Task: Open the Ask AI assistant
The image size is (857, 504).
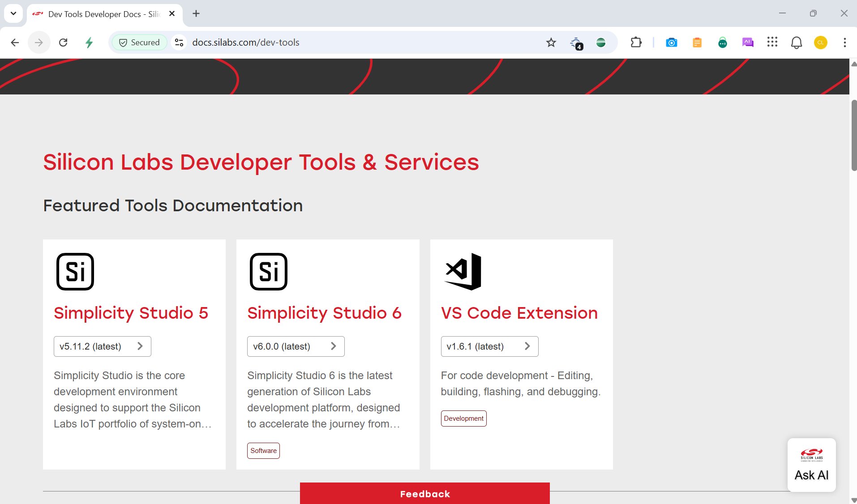Action: click(x=811, y=466)
